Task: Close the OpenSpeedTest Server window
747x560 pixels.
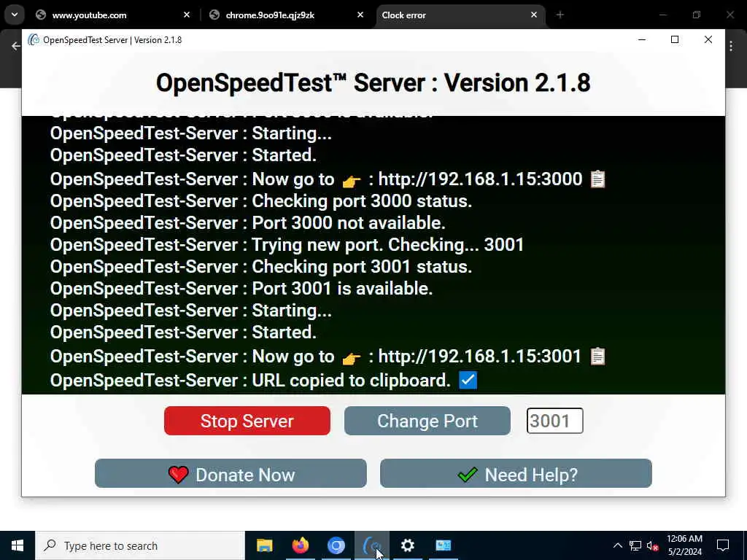Action: coord(708,39)
